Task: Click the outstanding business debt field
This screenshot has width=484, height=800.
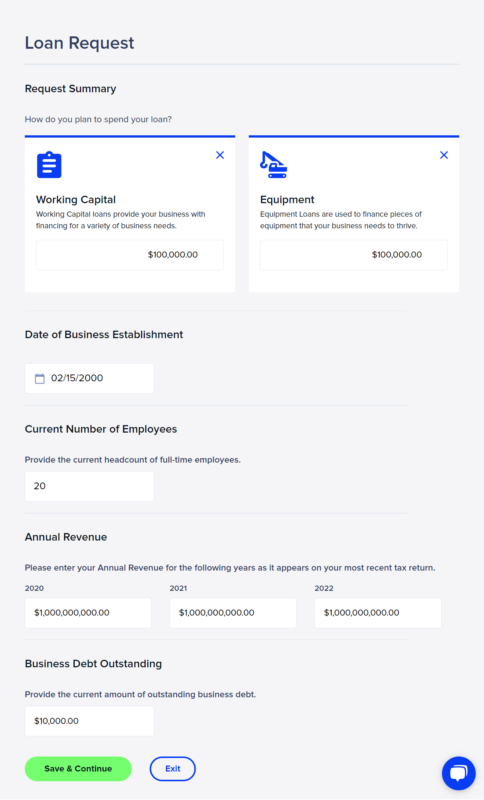Action: [x=89, y=721]
